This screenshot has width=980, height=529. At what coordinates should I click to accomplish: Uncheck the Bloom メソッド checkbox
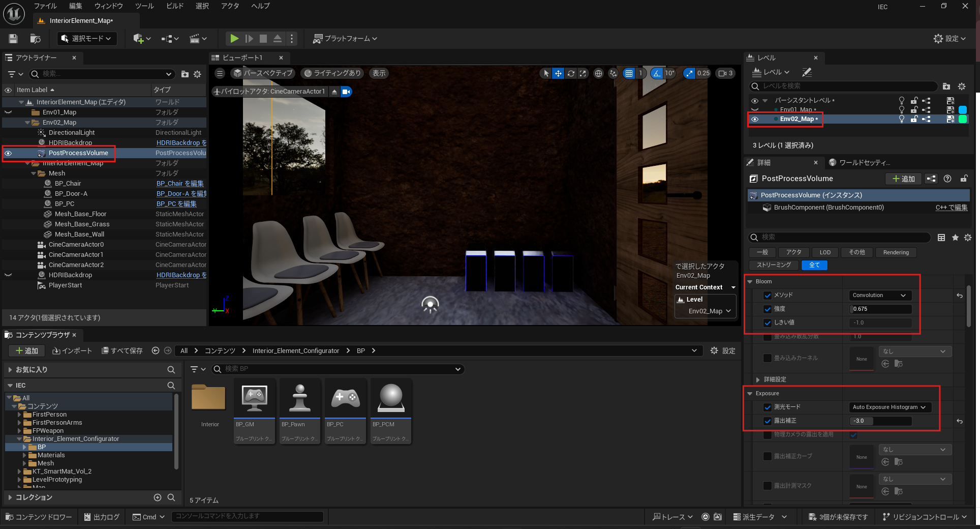(768, 296)
